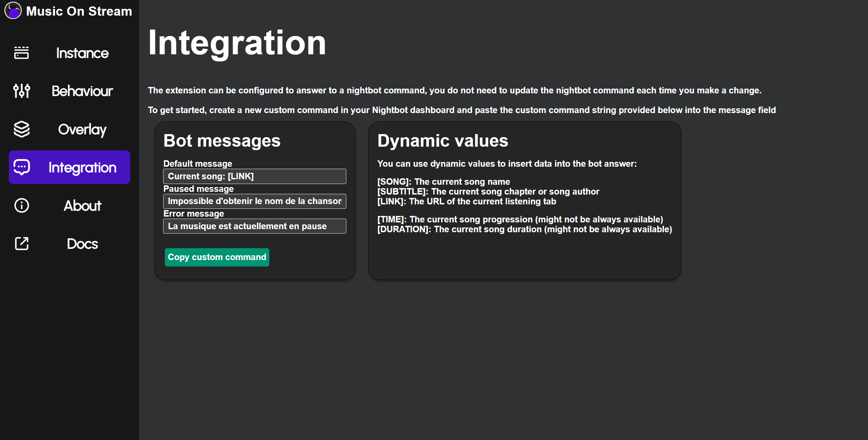Click the Docs external link icon
This screenshot has height=440, width=868.
21,244
